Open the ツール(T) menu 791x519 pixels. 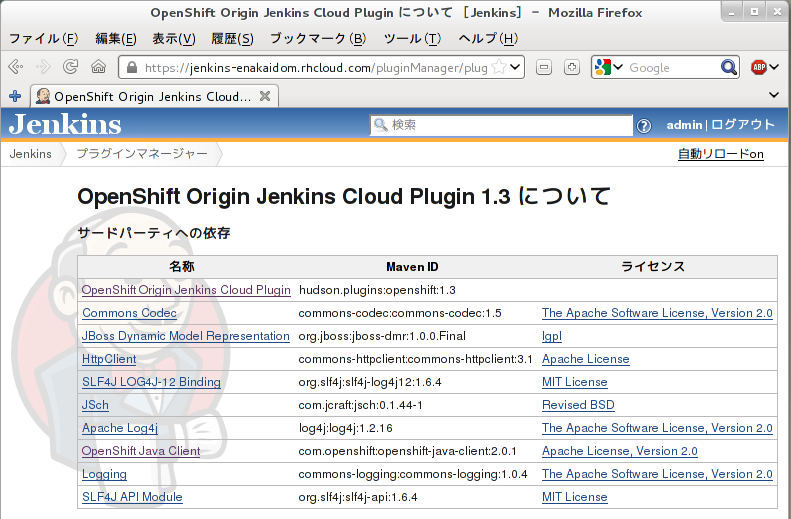[x=412, y=39]
